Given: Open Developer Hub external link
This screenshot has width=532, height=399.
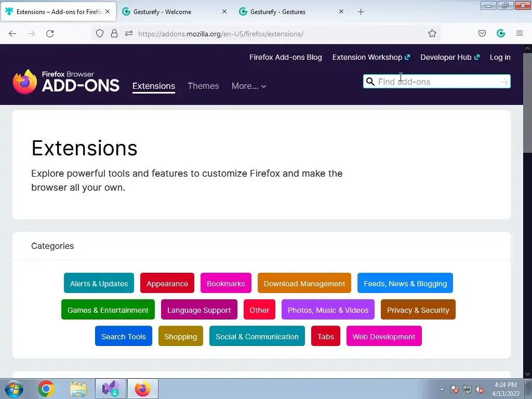Looking at the screenshot, I should tap(450, 57).
